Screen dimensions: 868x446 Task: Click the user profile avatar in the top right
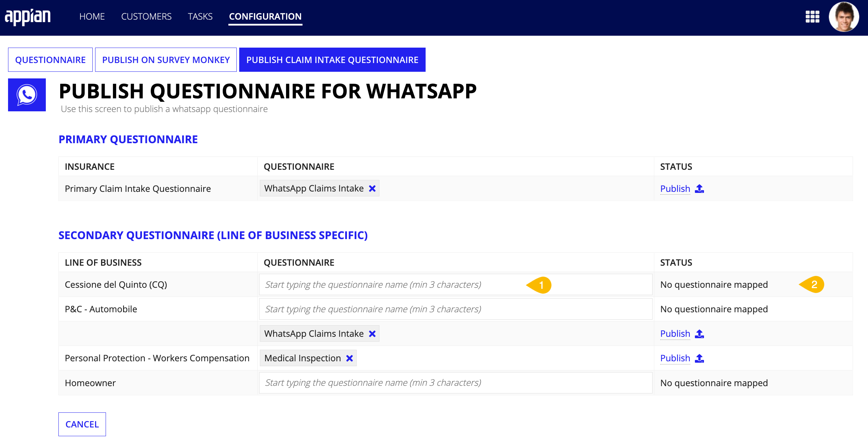[846, 16]
